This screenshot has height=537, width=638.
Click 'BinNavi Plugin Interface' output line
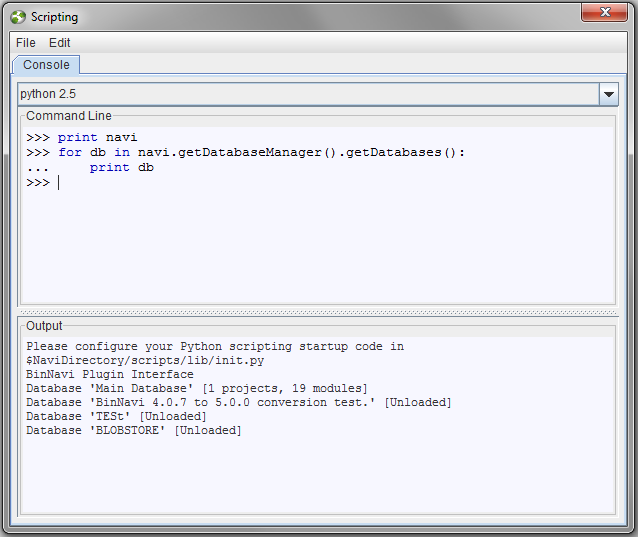tap(110, 374)
